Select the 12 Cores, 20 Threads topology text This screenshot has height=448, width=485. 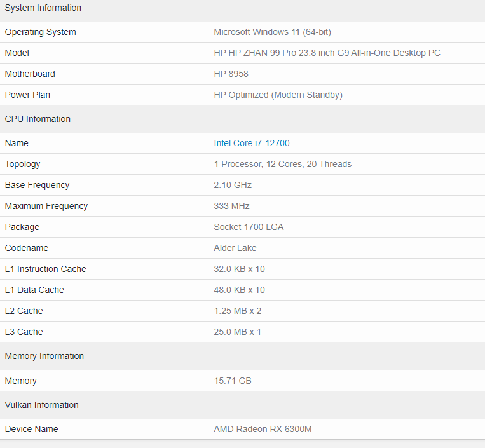(282, 164)
